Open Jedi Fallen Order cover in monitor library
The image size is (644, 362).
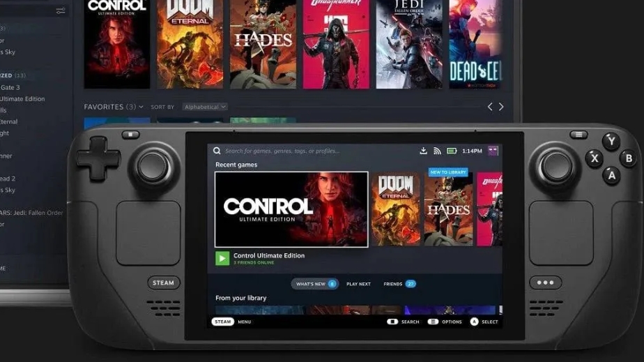(x=409, y=44)
